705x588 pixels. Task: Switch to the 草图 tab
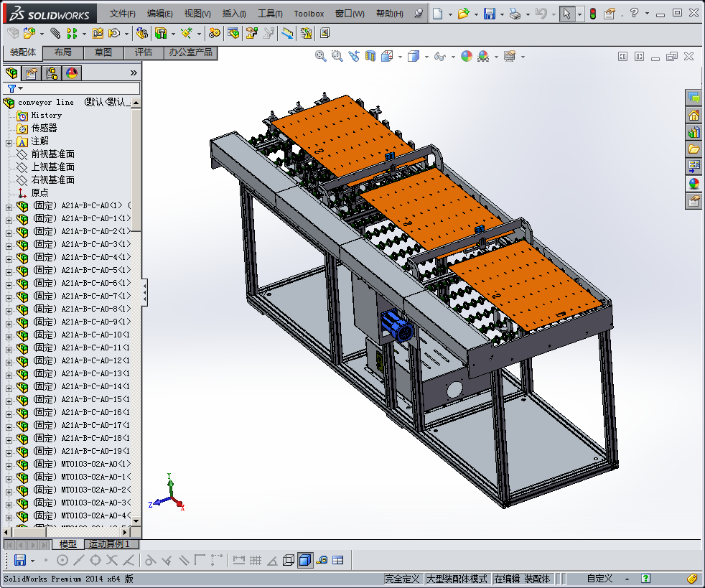click(103, 52)
